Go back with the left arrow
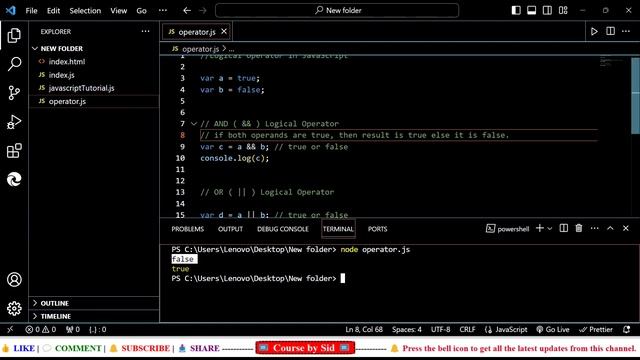The image size is (640, 360). [187, 11]
